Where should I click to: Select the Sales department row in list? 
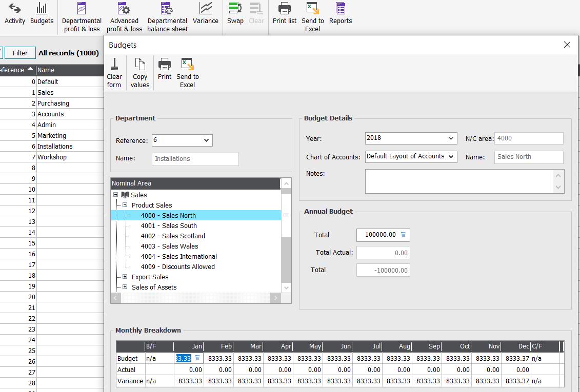[52, 92]
